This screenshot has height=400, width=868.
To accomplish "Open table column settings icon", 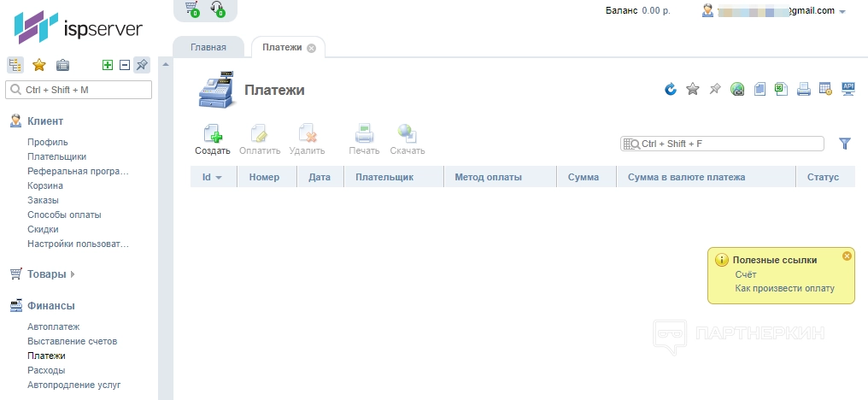I will (825, 89).
